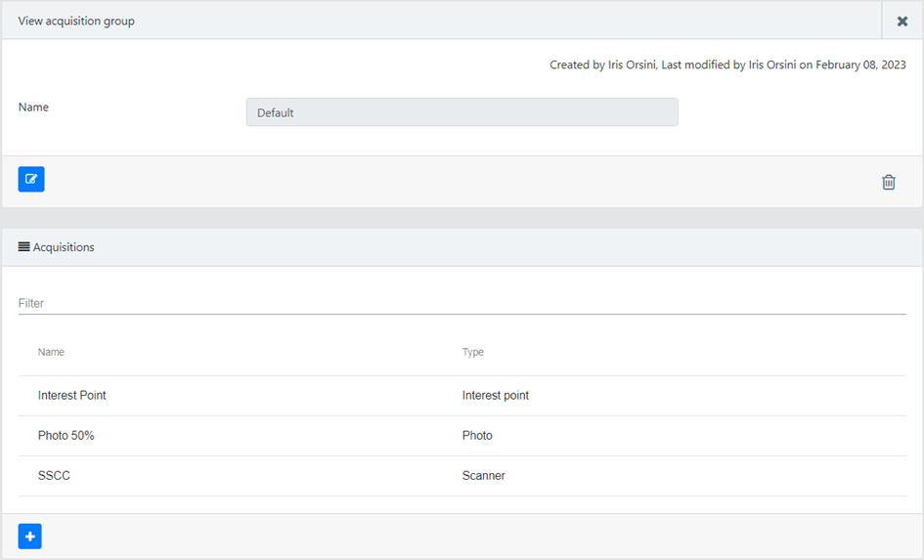The height and width of the screenshot is (560, 924).
Task: Click the Photo type cell
Action: [x=477, y=436]
